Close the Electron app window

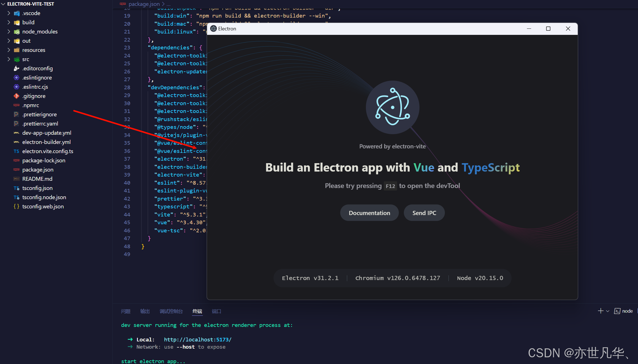[568, 29]
